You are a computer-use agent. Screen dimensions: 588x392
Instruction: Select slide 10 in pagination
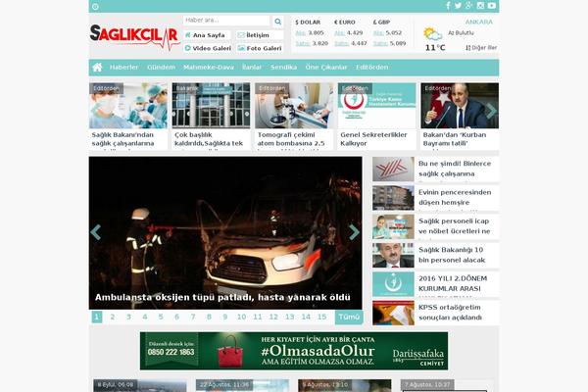[241, 317]
